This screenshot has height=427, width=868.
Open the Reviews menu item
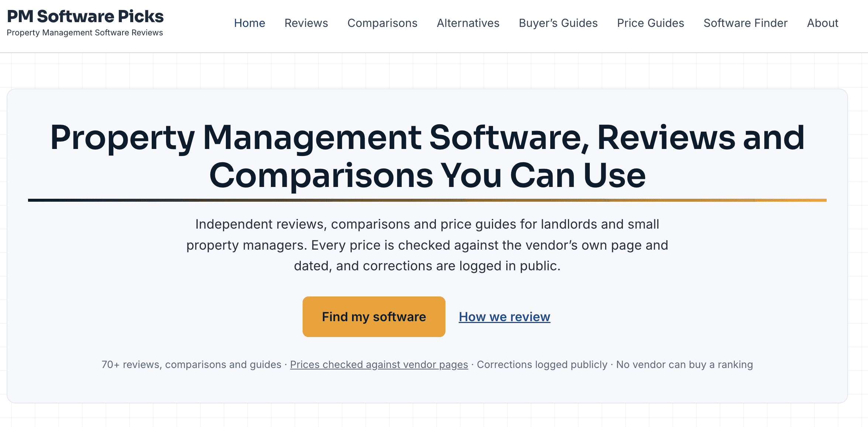[x=306, y=23]
